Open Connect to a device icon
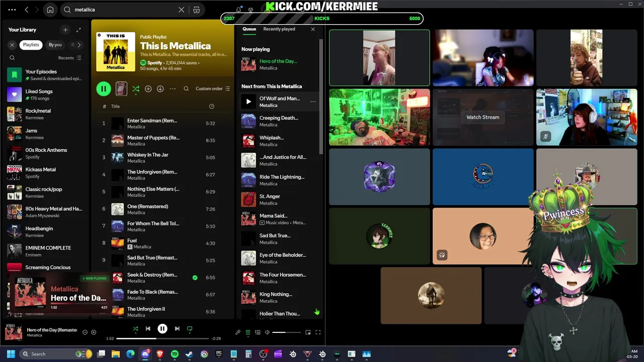 tap(258, 332)
